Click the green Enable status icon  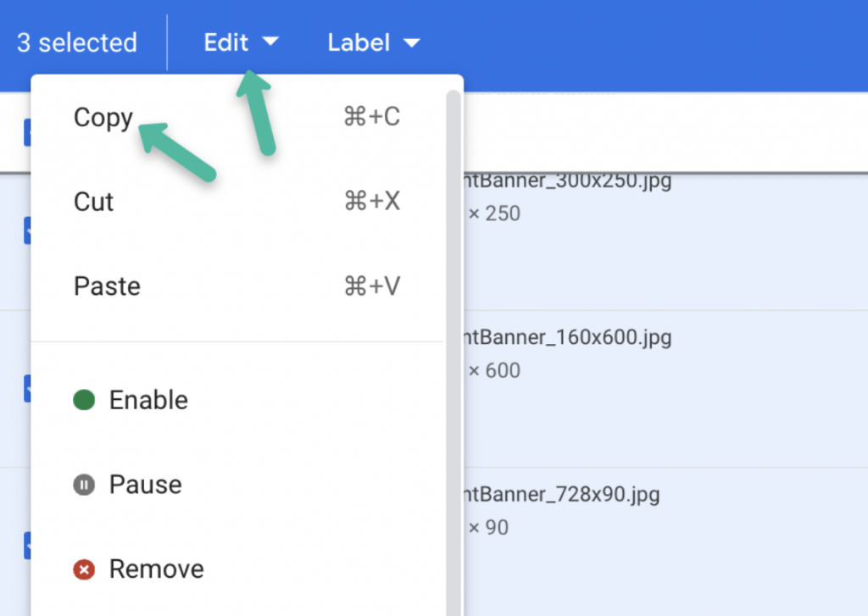[84, 400]
